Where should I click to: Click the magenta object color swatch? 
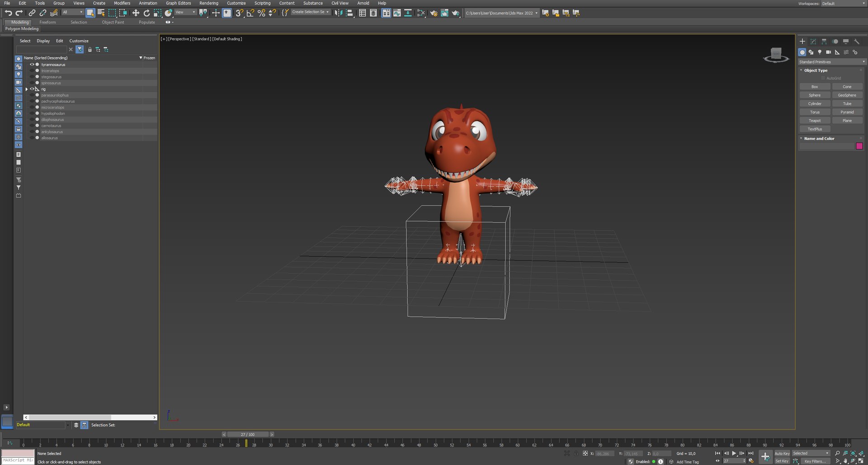859,146
